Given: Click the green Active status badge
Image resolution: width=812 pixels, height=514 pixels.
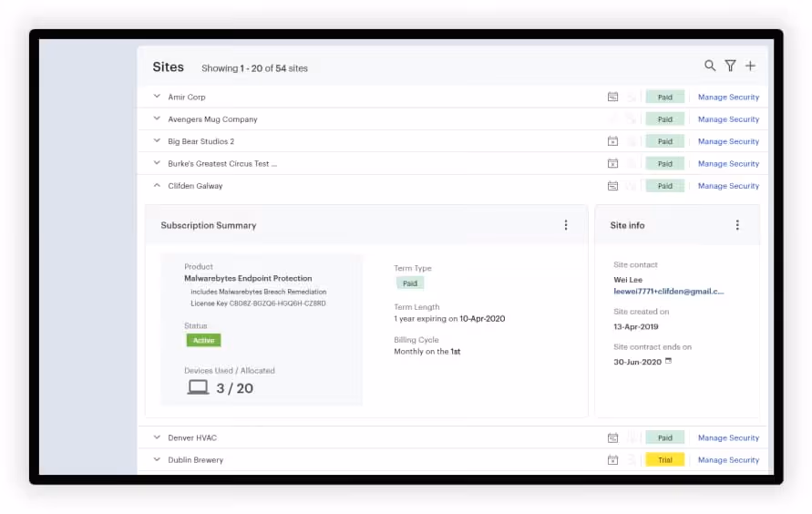Looking at the screenshot, I should [x=203, y=340].
